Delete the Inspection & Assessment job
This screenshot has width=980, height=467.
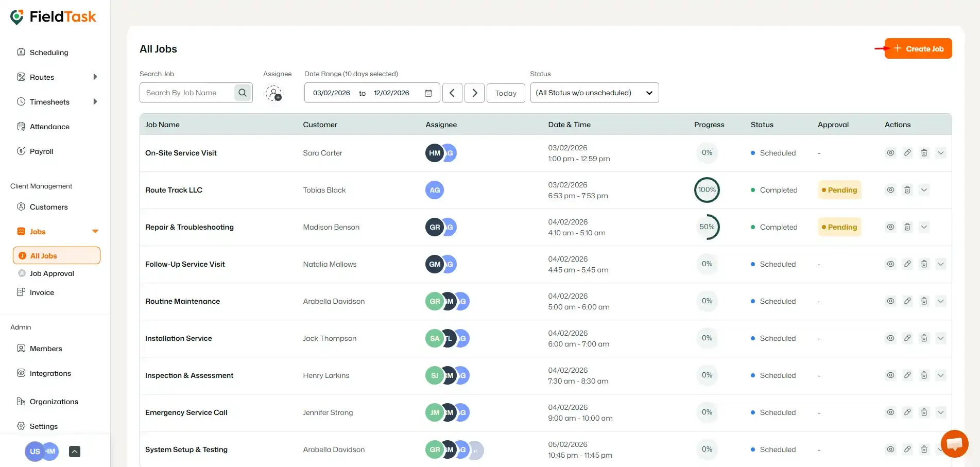[x=924, y=375]
